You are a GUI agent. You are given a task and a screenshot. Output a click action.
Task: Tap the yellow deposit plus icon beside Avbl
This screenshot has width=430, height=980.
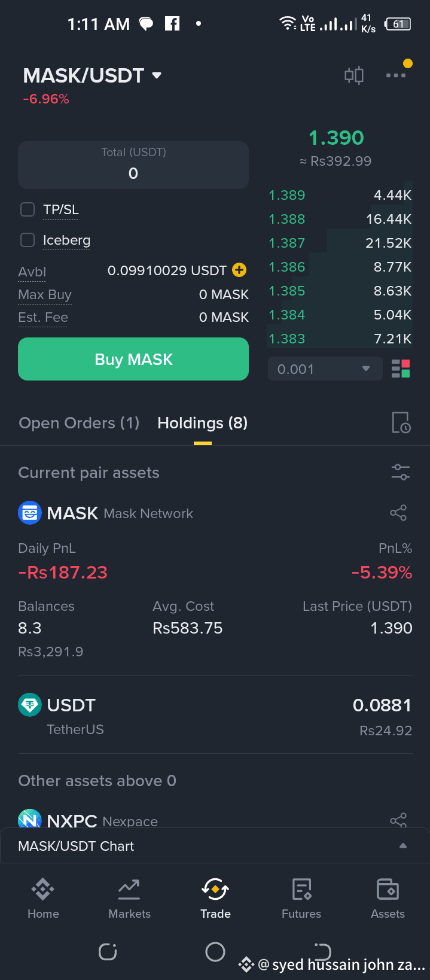coord(238,270)
